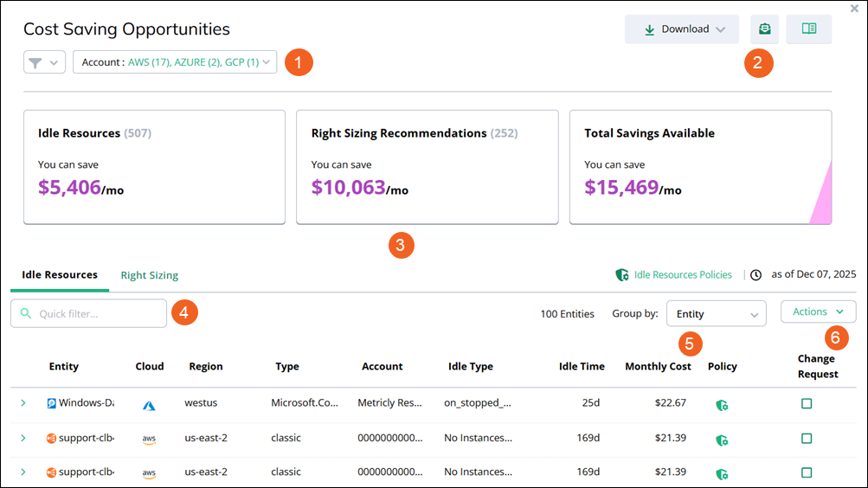Open the Group by Entity dropdown
868x488 pixels.
click(716, 313)
